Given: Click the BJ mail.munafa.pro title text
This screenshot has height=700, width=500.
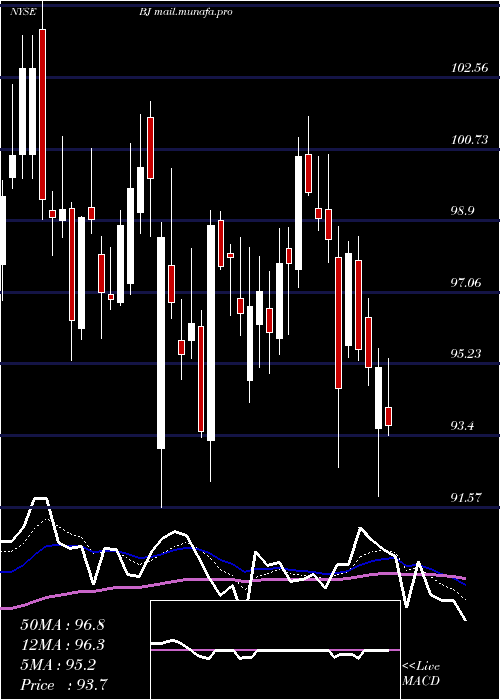Looking at the screenshot, I should click(x=185, y=12).
